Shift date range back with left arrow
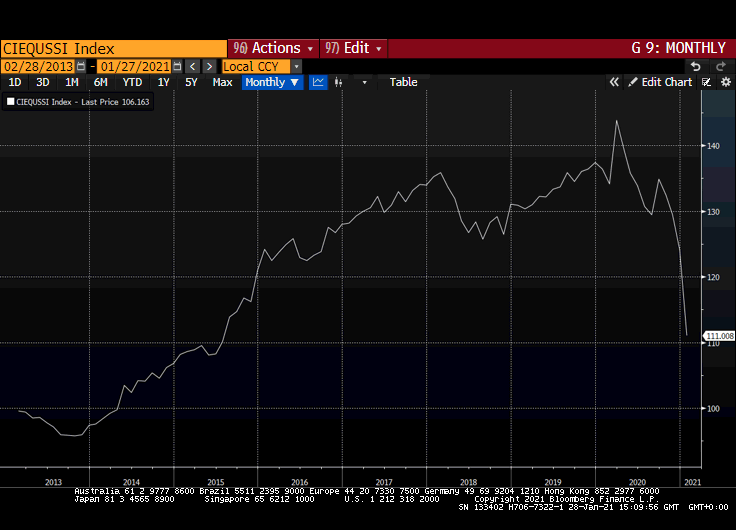 (x=192, y=66)
